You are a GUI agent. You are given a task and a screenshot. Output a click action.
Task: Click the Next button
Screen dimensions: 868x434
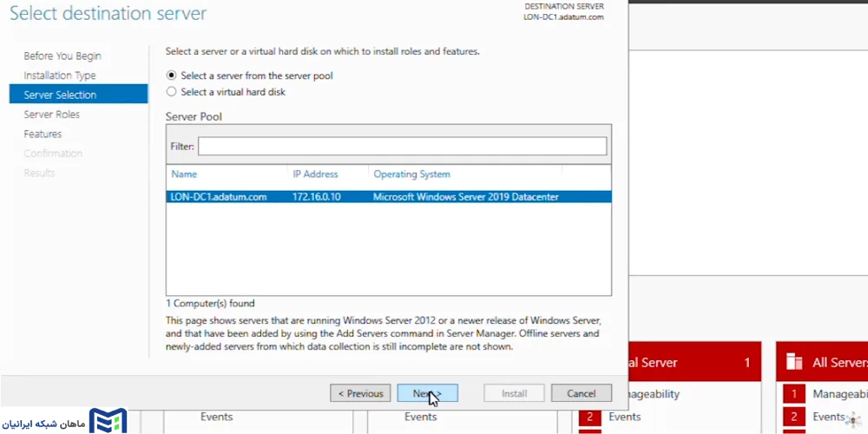click(x=427, y=393)
